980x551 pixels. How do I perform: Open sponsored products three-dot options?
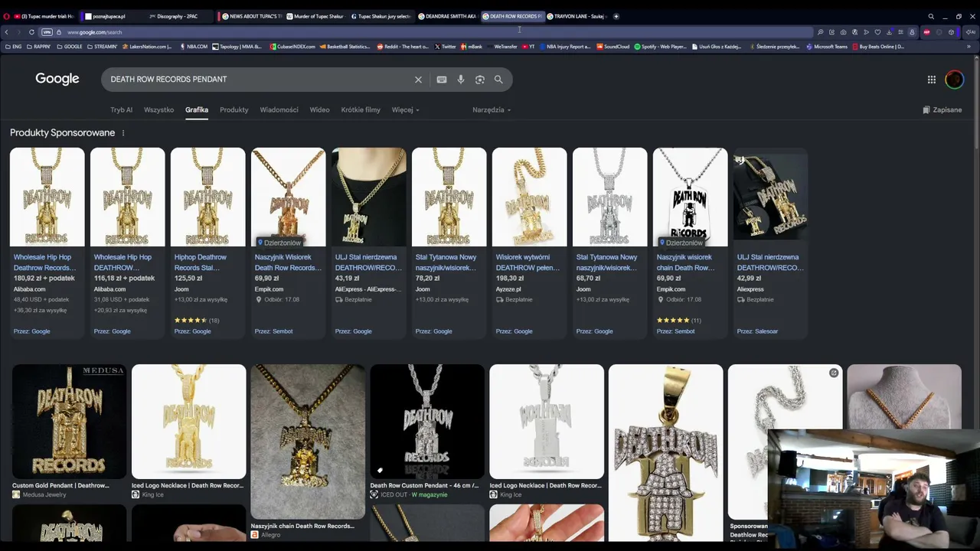[x=122, y=133]
